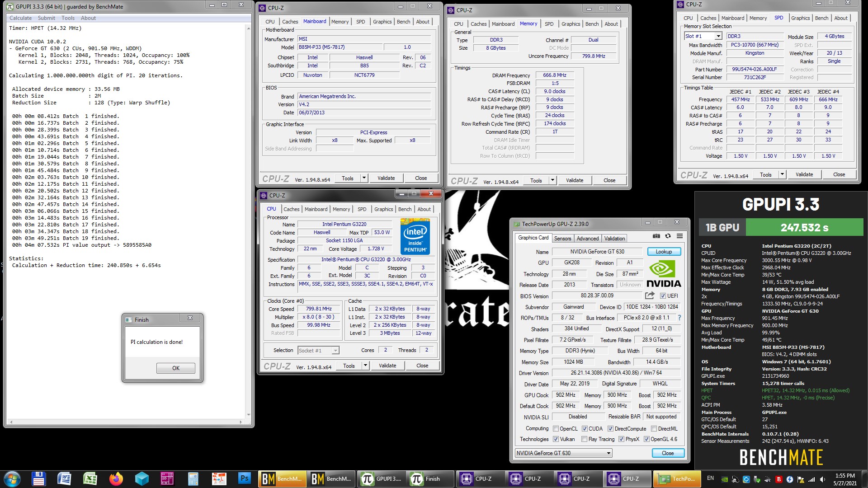This screenshot has height=488, width=868.
Task: Open the magenta 2D layout app in taskbar
Action: (167, 479)
